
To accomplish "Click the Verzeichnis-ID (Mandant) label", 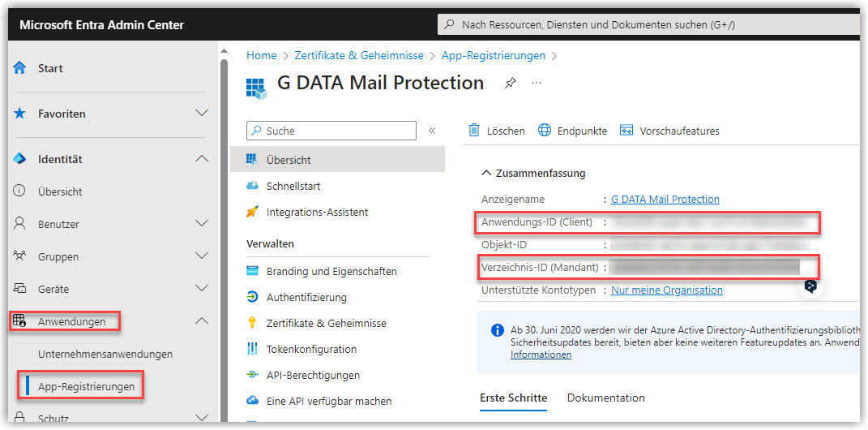I will click(x=541, y=267).
